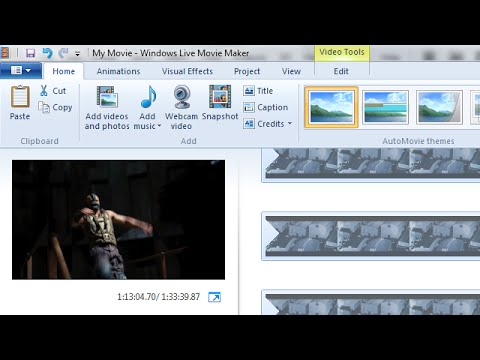
Task: Expand the Add music dropdown arrow
Action: [x=159, y=126]
